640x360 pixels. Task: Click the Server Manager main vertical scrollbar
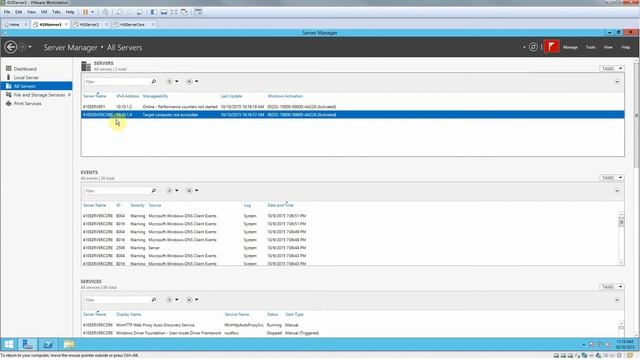pyautogui.click(x=636, y=198)
